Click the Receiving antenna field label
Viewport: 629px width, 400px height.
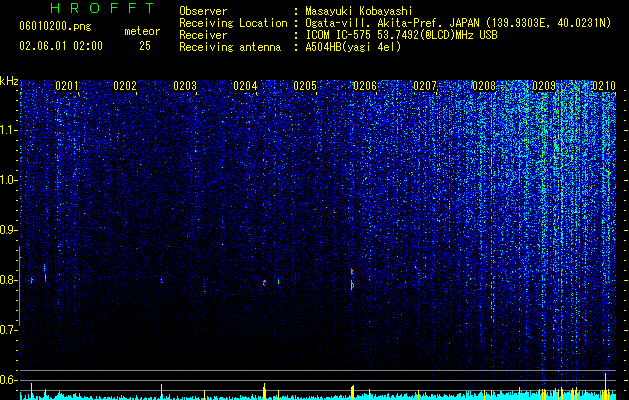pos(230,47)
